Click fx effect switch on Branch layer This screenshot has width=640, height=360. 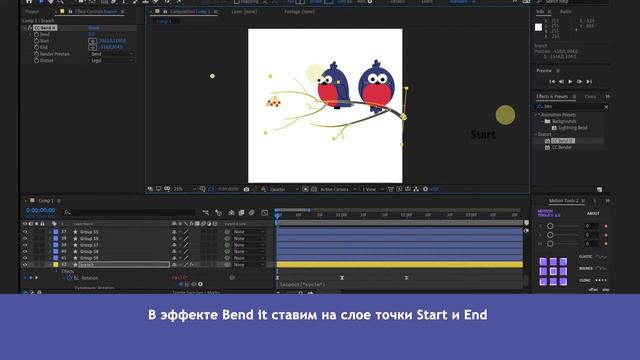(191, 265)
